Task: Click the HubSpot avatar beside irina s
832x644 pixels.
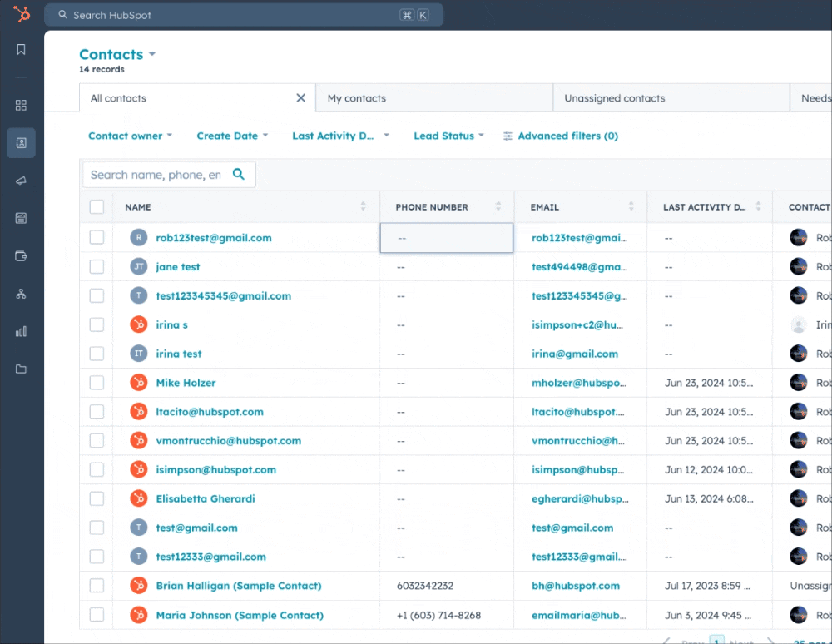Action: [x=139, y=324]
